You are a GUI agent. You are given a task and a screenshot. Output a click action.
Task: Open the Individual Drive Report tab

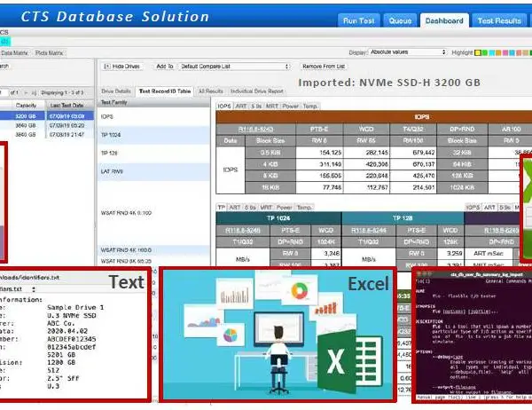coord(257,91)
